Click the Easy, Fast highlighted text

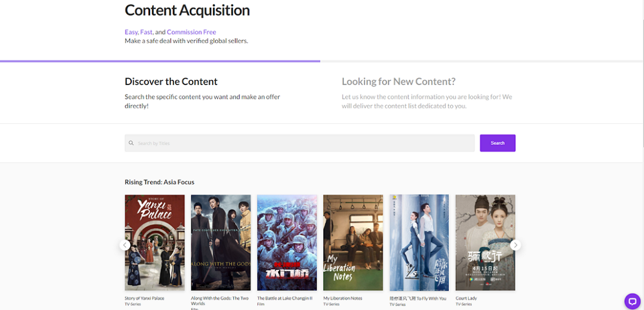(x=138, y=32)
